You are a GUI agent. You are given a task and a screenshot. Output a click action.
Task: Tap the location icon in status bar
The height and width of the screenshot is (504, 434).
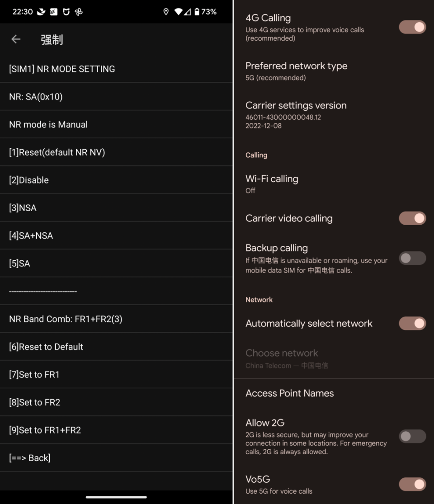click(x=166, y=12)
